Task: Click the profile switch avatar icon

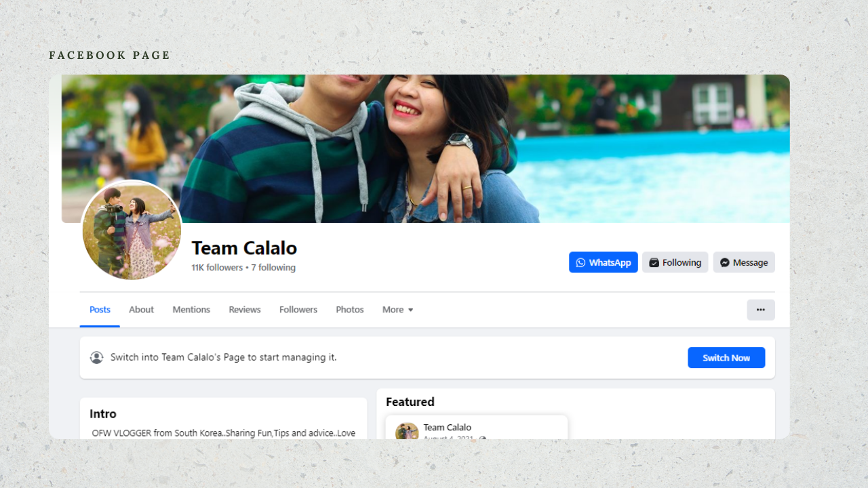Action: (x=97, y=357)
